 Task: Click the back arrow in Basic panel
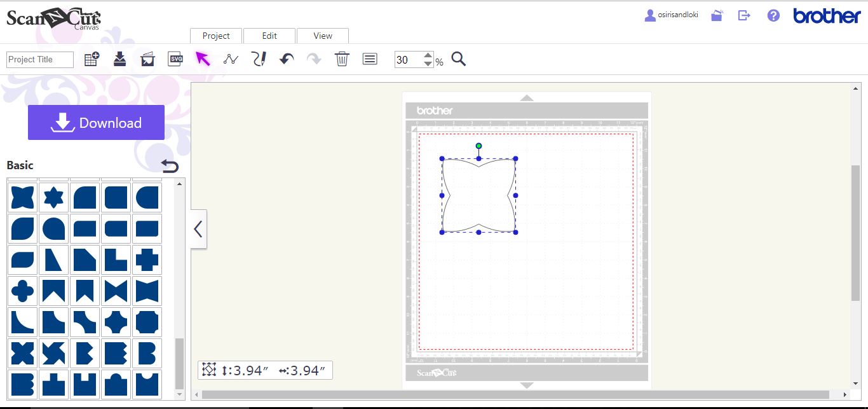(170, 165)
